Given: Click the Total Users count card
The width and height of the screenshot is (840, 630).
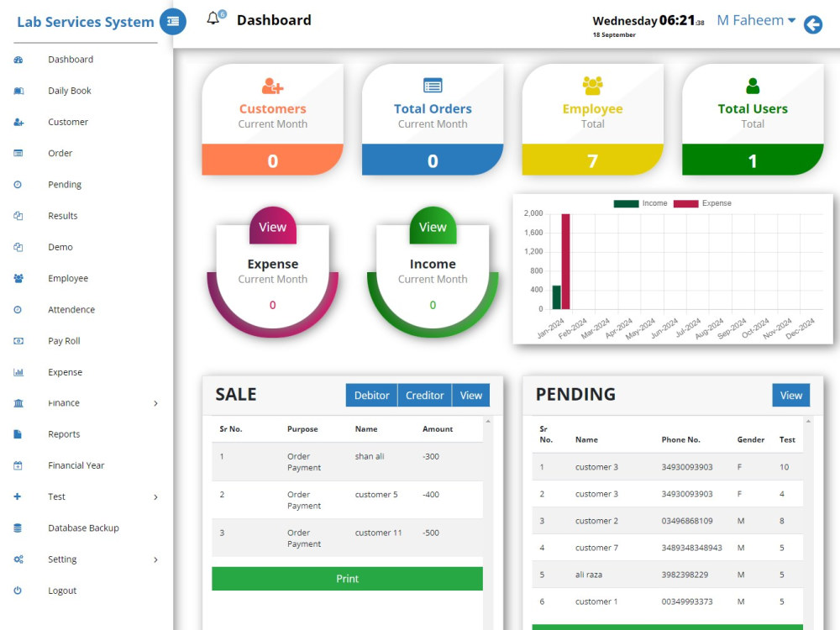Looking at the screenshot, I should (753, 119).
